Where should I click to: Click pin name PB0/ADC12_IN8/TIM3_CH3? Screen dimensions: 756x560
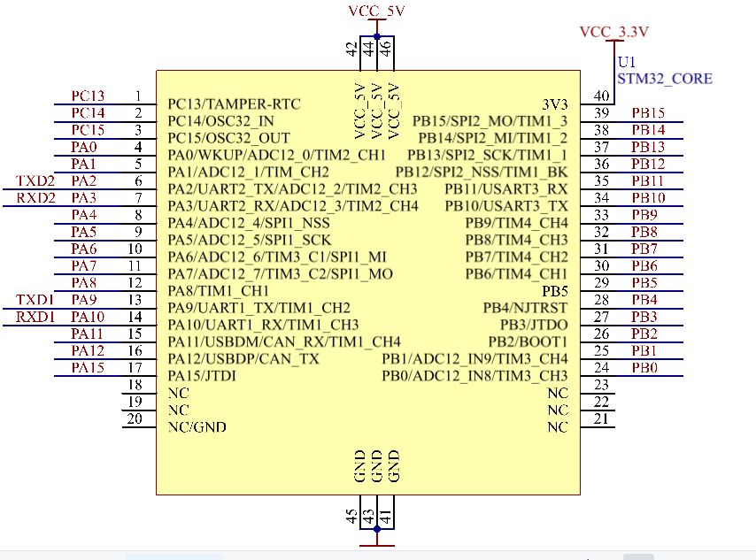(474, 376)
